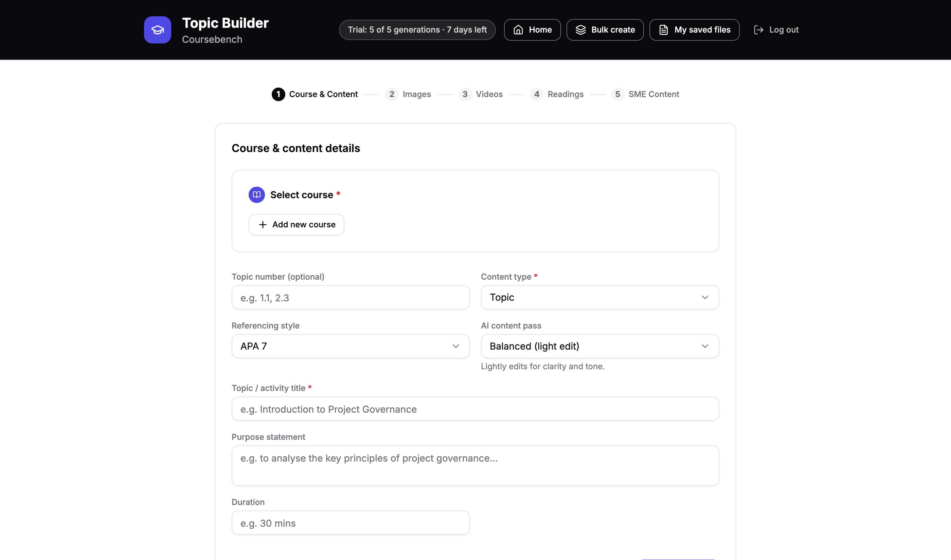This screenshot has height=560, width=951.
Task: Open the Home button
Action: [x=532, y=30]
